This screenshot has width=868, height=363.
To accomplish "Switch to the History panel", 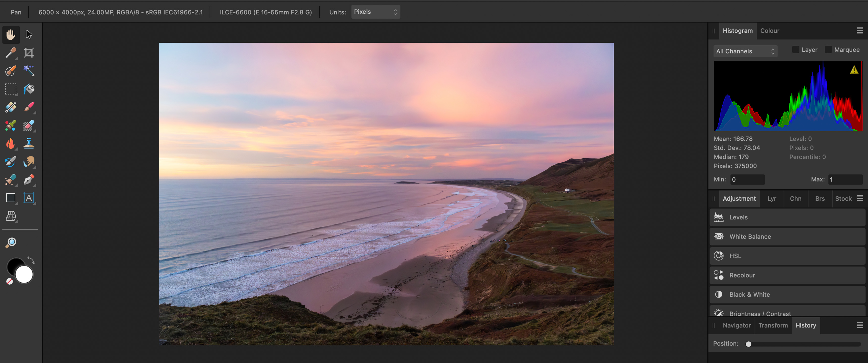I will click(x=805, y=325).
